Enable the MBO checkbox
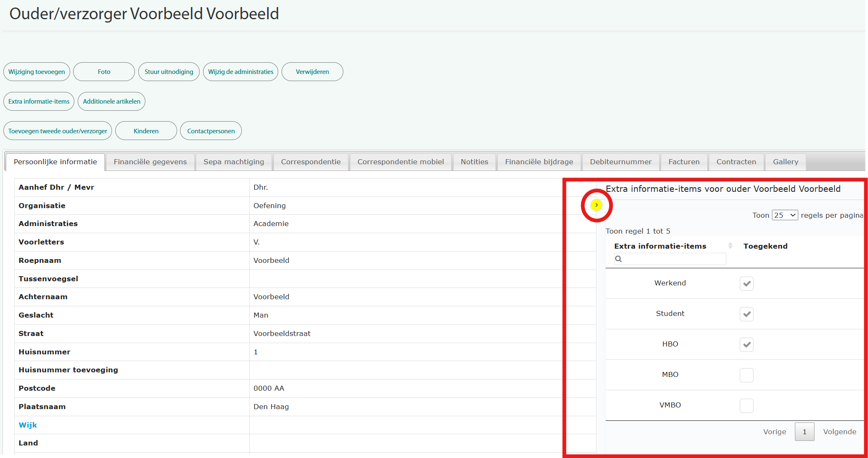This screenshot has width=868, height=458. (746, 375)
